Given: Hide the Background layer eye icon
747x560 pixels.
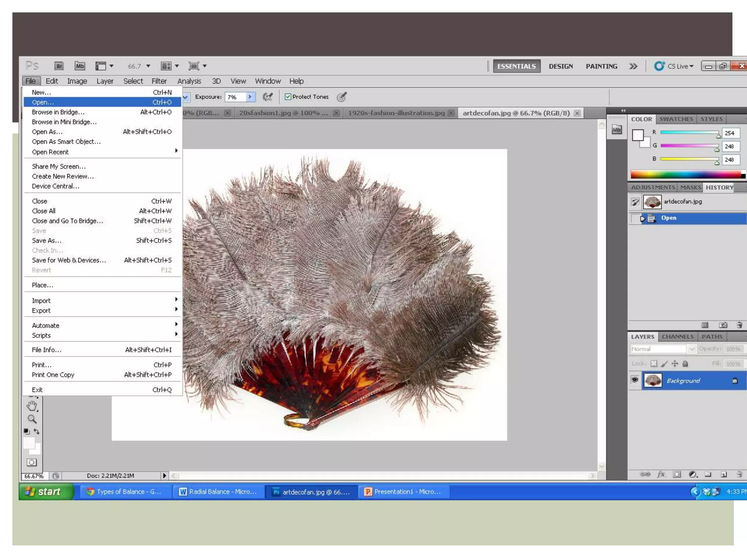Looking at the screenshot, I should coord(635,380).
